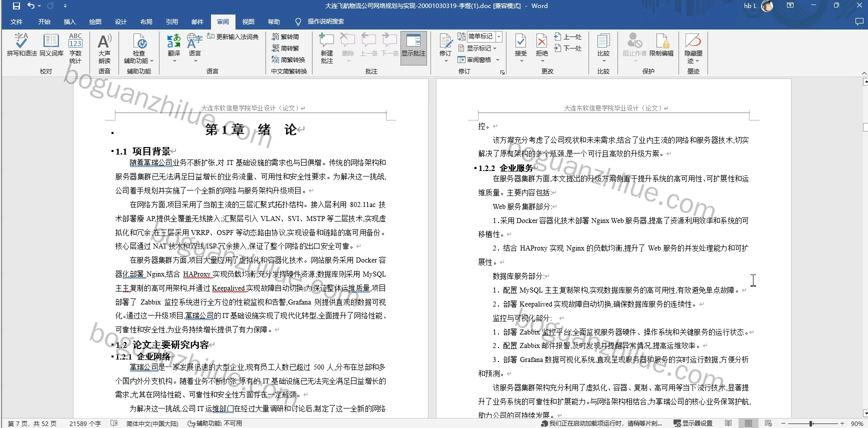Click Hide Ink (隐藏墨迹) button
Image resolution: width=868 pixels, height=428 pixels.
click(693, 48)
